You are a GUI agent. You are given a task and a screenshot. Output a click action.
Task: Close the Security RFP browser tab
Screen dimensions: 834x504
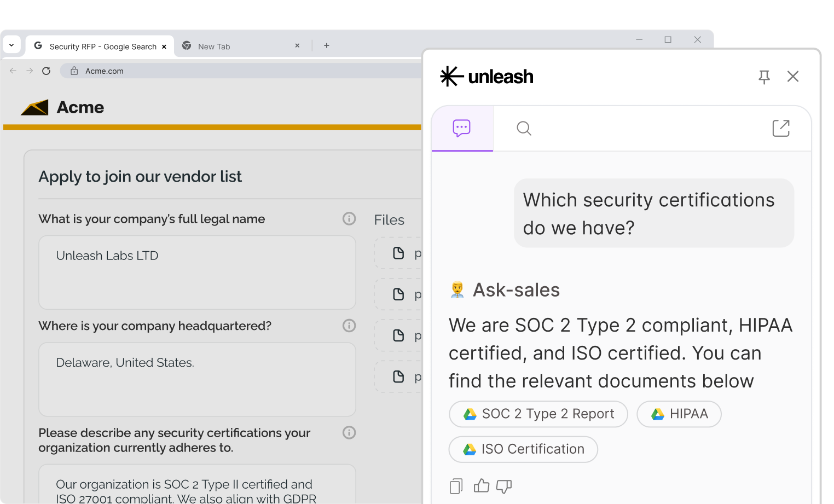pos(164,47)
